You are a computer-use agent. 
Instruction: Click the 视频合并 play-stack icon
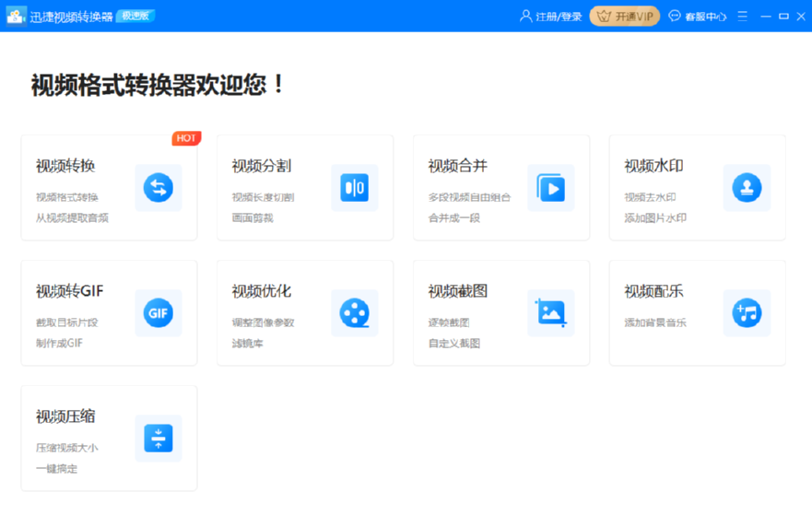(x=550, y=187)
